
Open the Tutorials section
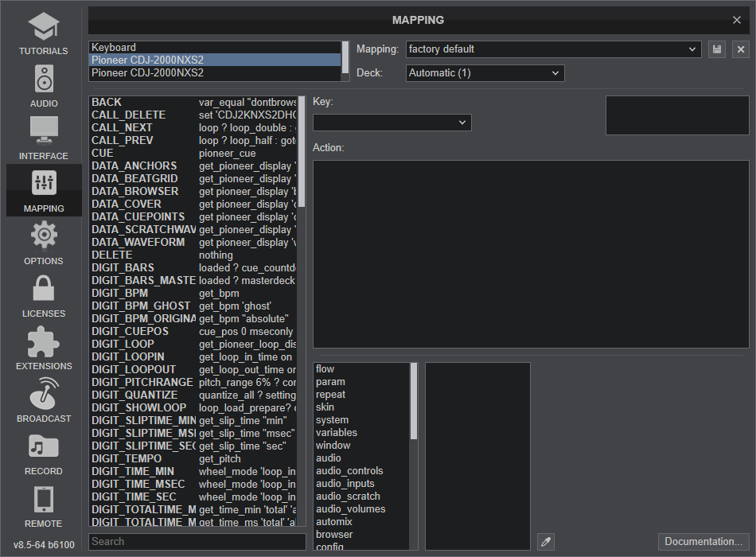coord(44,33)
